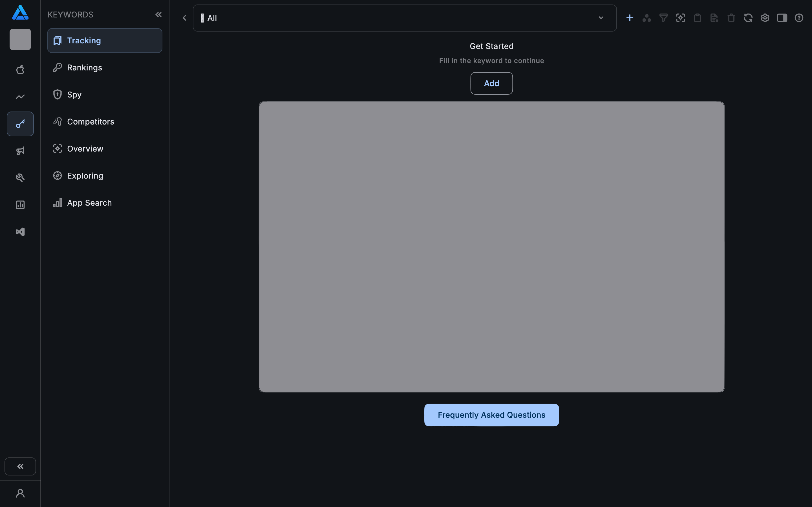Image resolution: width=812 pixels, height=507 pixels.
Task: Open the export document icon
Action: 714,18
